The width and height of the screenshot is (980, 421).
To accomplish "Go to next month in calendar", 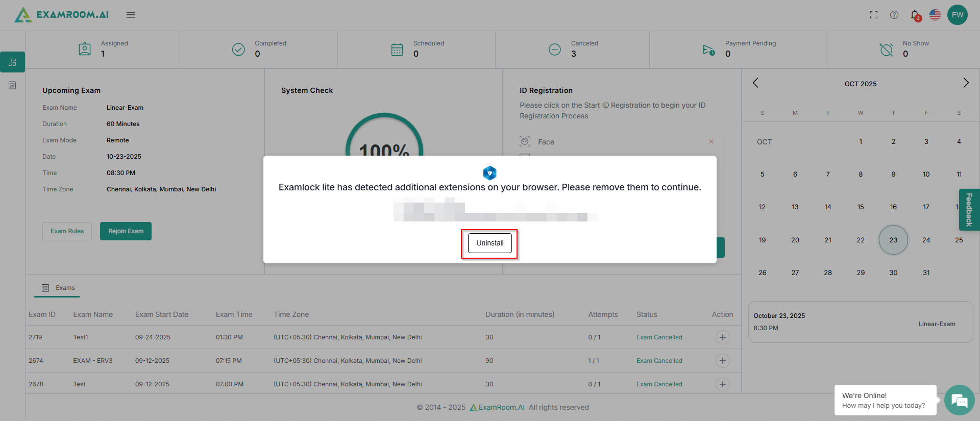I will (966, 83).
